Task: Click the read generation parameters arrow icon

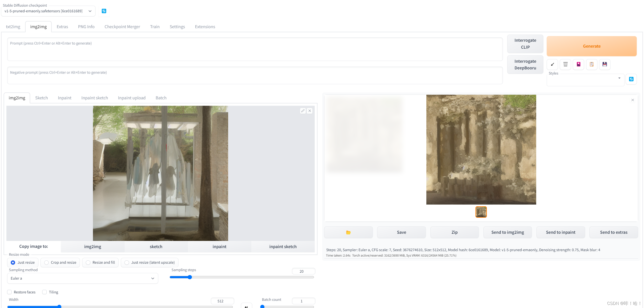Action: [552, 64]
